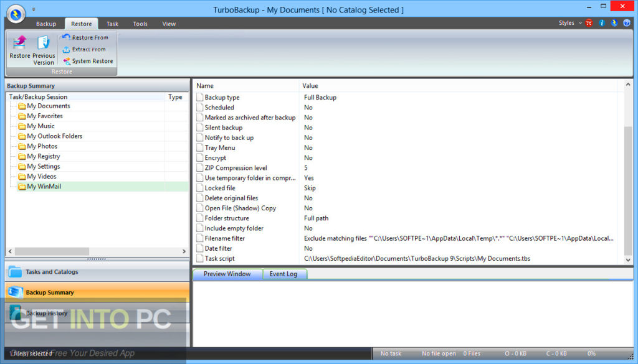The height and width of the screenshot is (364, 638).
Task: Click the horizontal scrollbar right arrow
Action: [184, 251]
